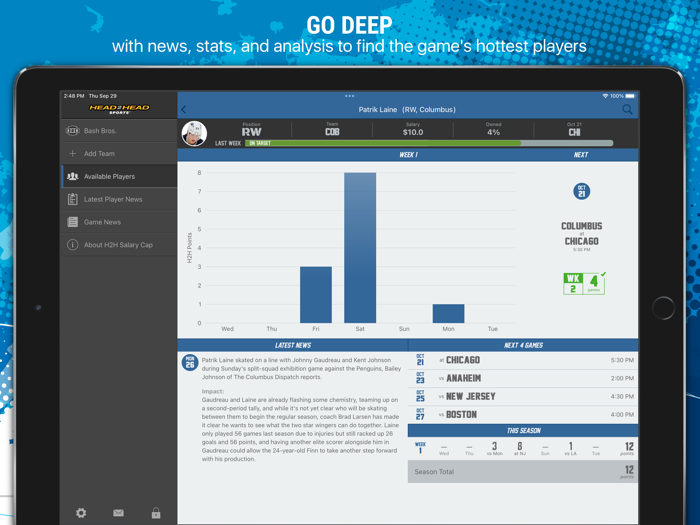Screen dimensions: 700x525
Task: Tap the 3 vs Mon points entry
Action: (x=494, y=449)
